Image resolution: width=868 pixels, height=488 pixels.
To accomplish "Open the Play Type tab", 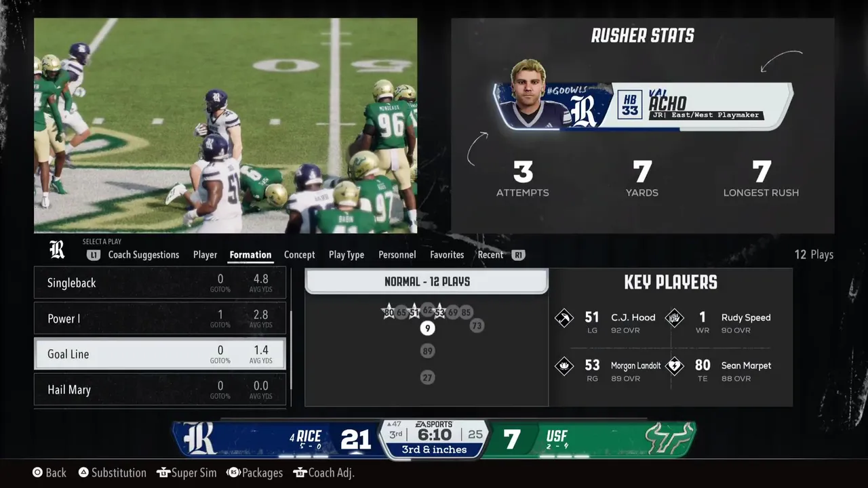I will (x=347, y=255).
